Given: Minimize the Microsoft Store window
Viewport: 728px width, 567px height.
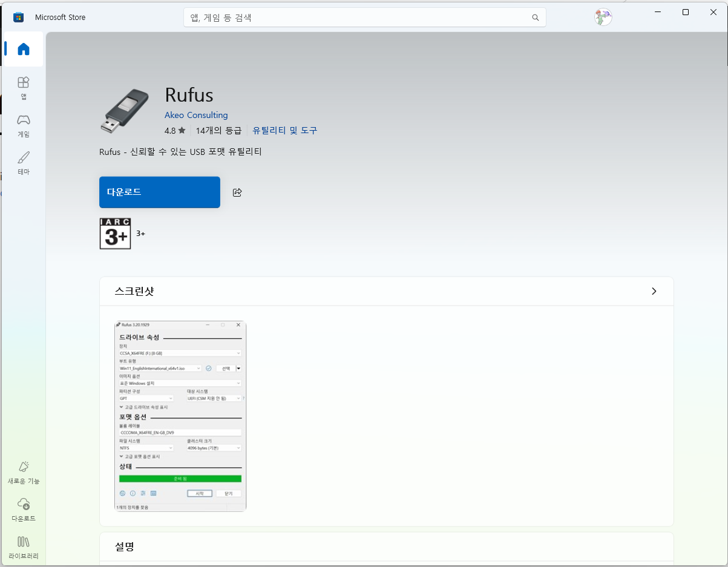Looking at the screenshot, I should [657, 12].
